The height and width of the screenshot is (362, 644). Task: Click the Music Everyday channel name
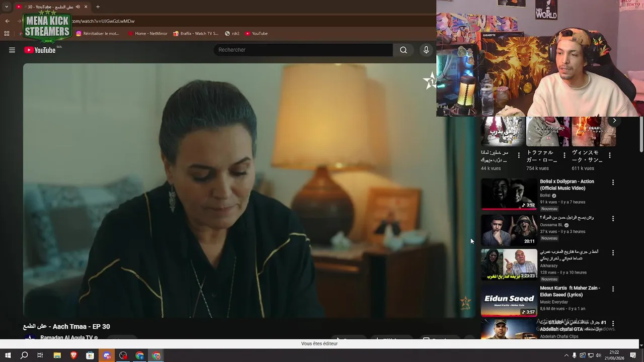pyautogui.click(x=554, y=302)
